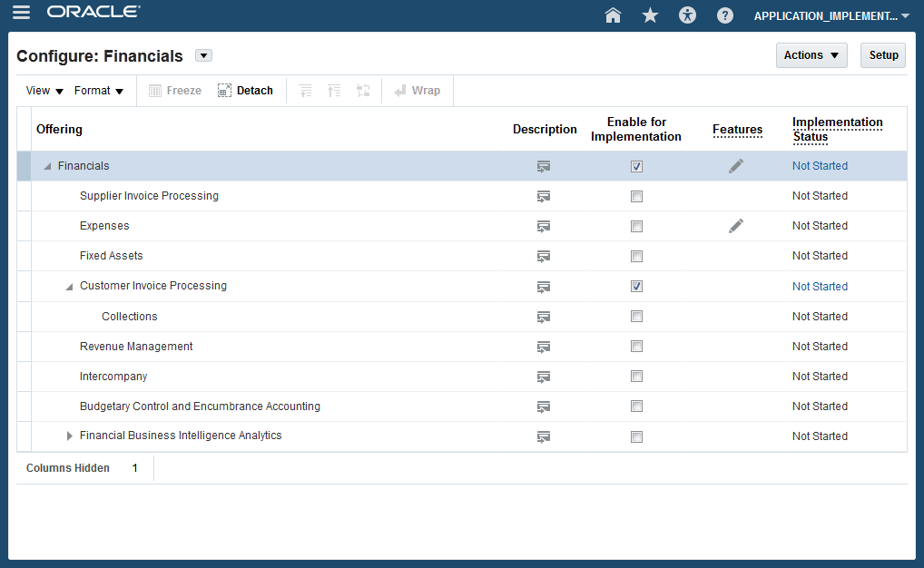Open the Help question mark icon
Screen dimensions: 924x568
pyautogui.click(x=724, y=15)
